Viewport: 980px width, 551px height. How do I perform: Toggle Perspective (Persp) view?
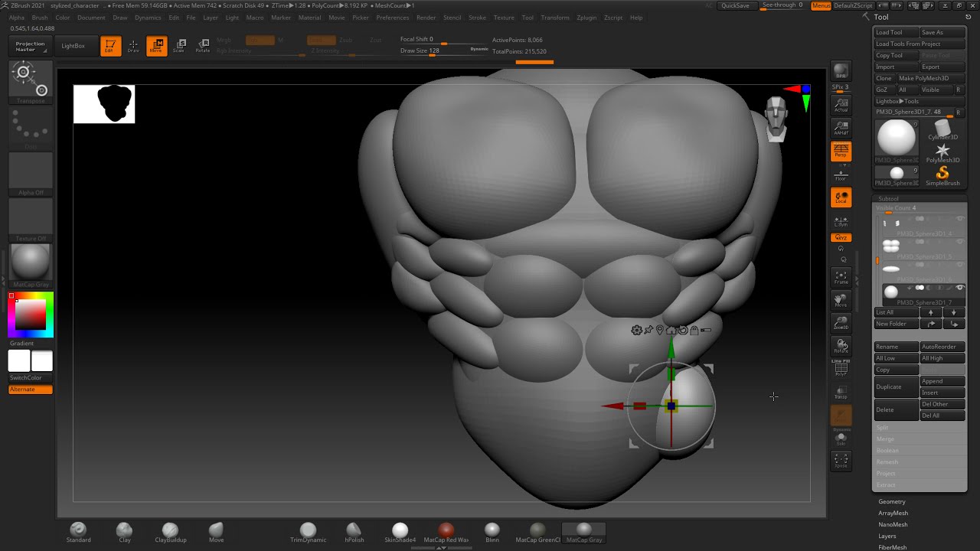pos(841,151)
